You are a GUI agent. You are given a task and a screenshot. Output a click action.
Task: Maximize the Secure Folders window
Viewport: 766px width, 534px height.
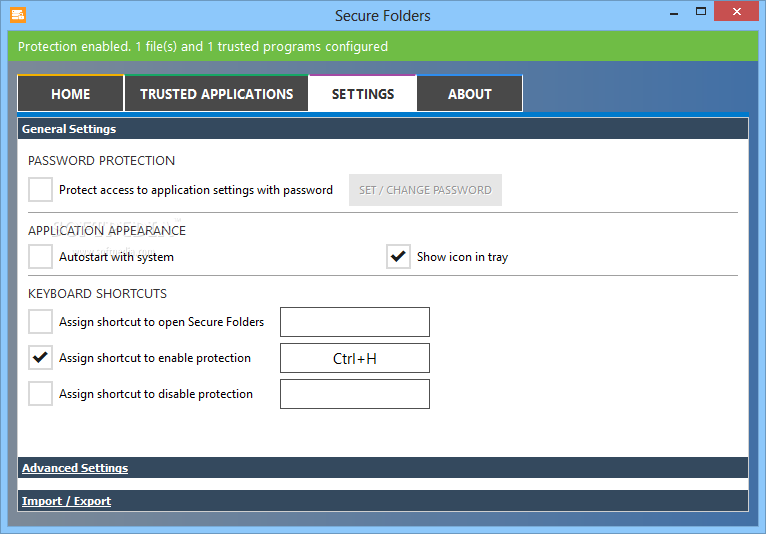pyautogui.click(x=701, y=12)
